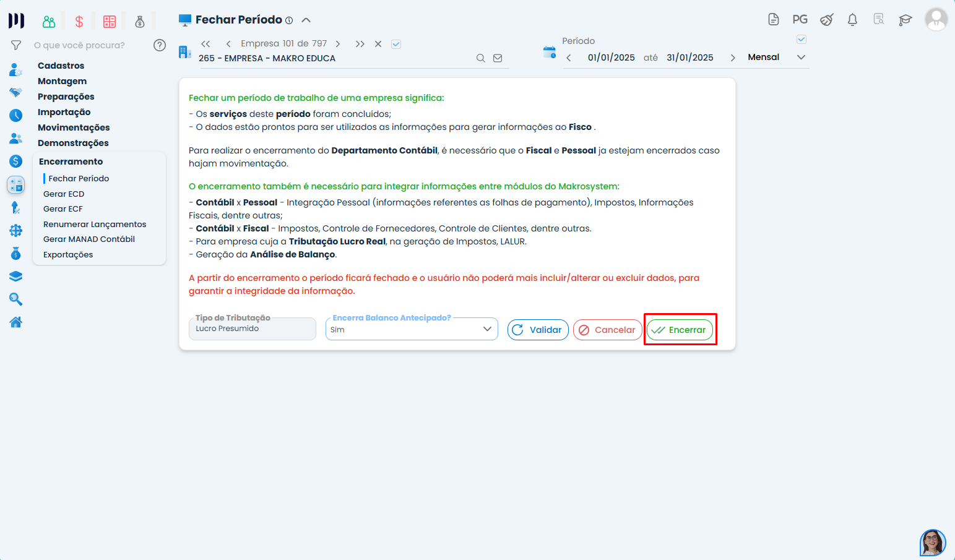The width and height of the screenshot is (955, 560).
Task: Open the help question mark icon
Action: click(x=160, y=45)
